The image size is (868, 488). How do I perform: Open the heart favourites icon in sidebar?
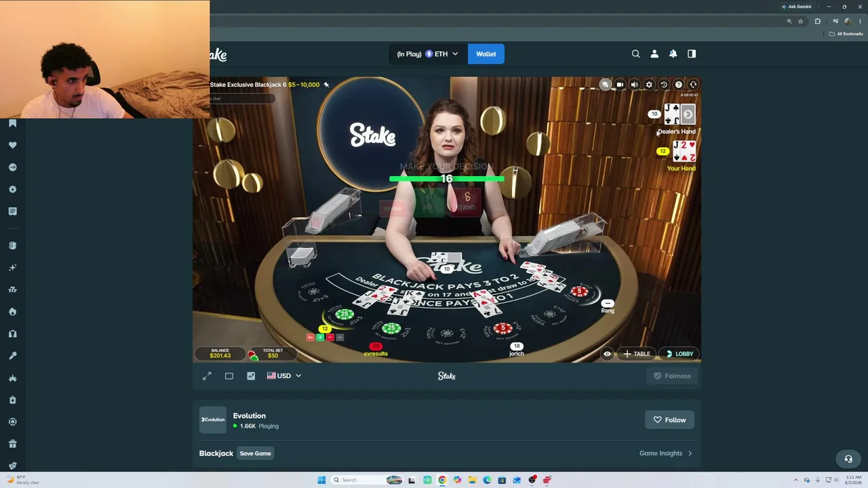pos(12,145)
